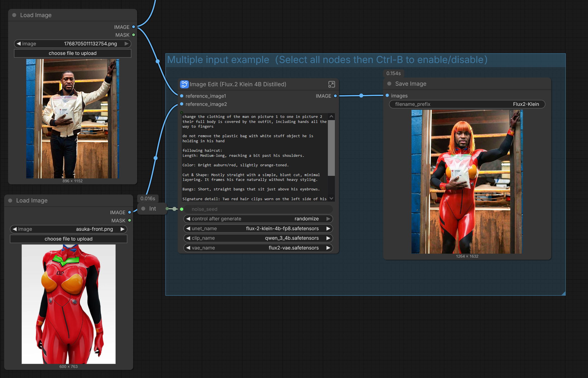Viewport: 588px width, 378px height.
Task: Click the Image Edit Flux.2 Klein node title
Action: coord(238,84)
